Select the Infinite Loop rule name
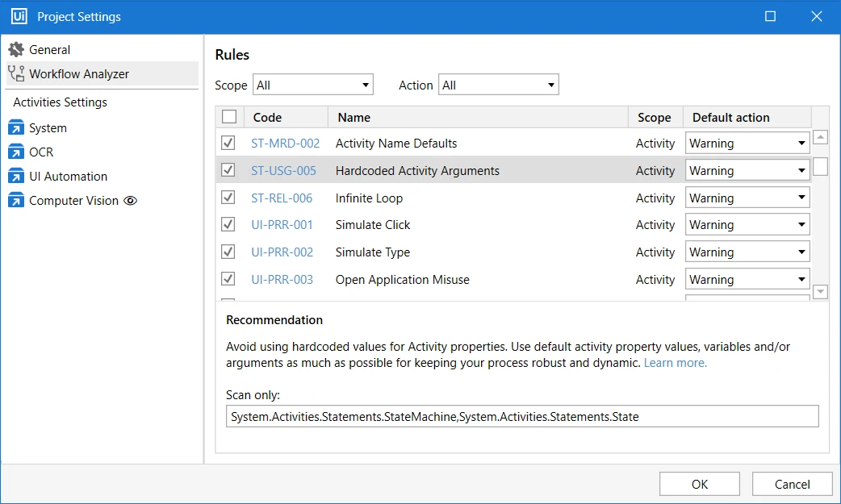 [x=369, y=198]
